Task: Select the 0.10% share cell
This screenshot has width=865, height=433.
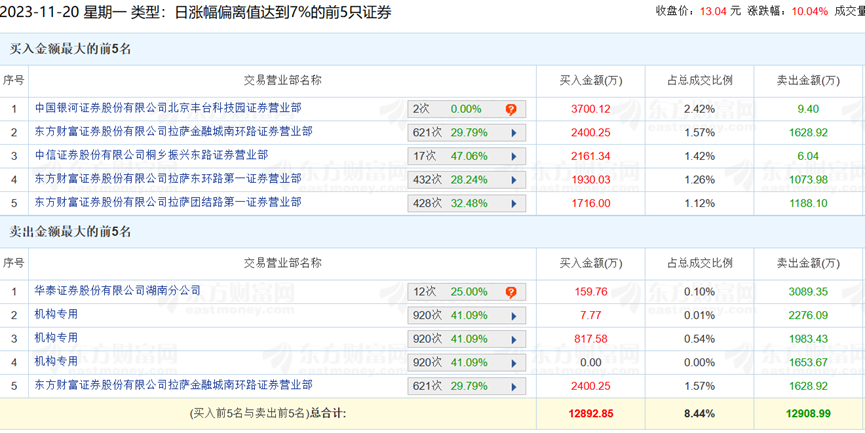Action: click(700, 292)
